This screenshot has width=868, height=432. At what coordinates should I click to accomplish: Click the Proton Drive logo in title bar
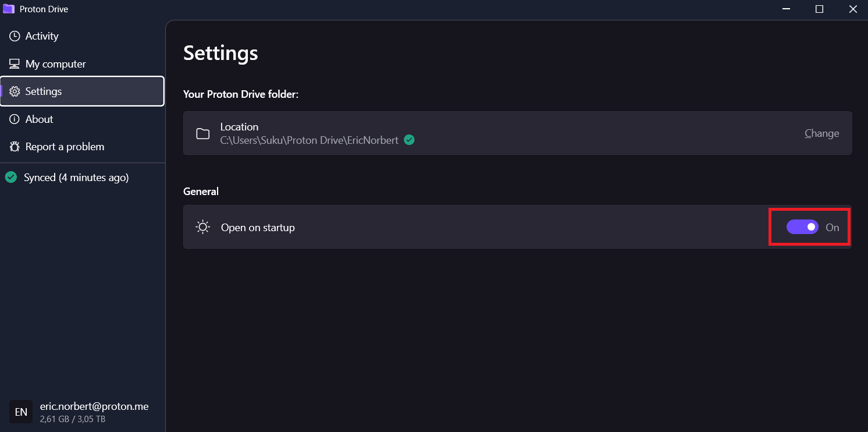[8, 9]
